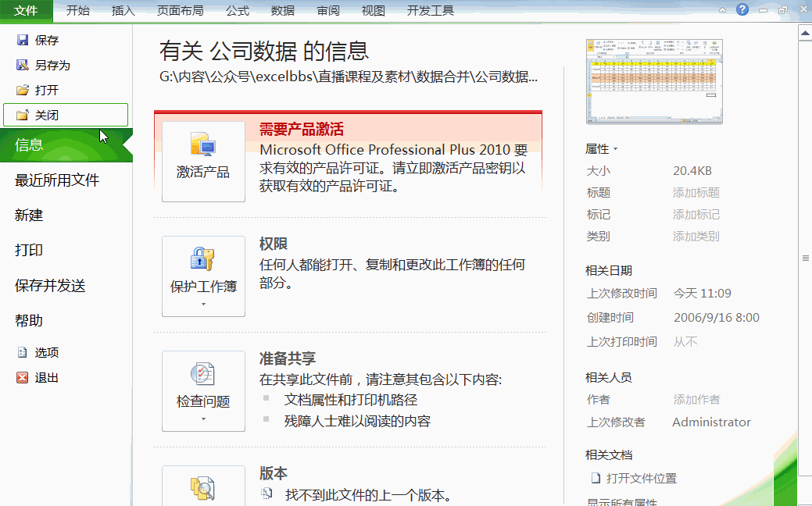This screenshot has height=506, width=812.
Task: Click 打开文件位置 link
Action: pyautogui.click(x=641, y=479)
